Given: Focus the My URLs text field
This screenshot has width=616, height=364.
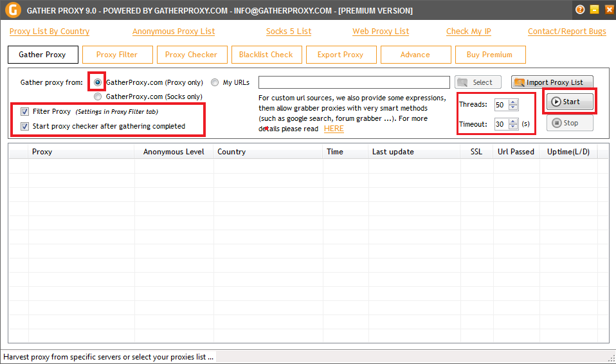Looking at the screenshot, I should click(354, 82).
